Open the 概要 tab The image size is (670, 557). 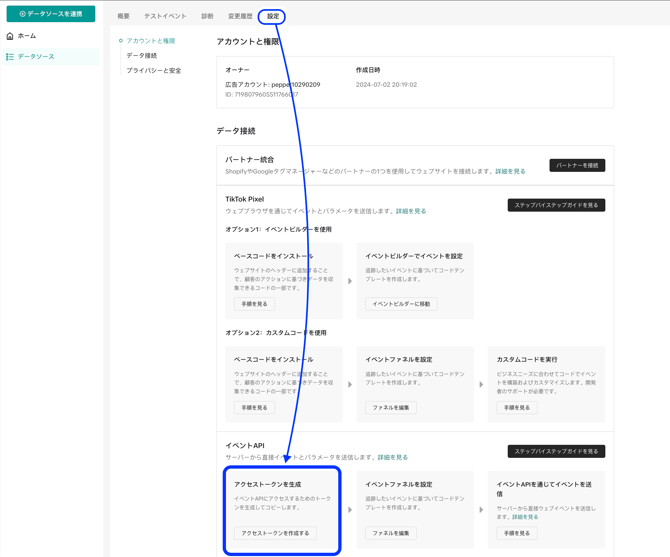(123, 17)
